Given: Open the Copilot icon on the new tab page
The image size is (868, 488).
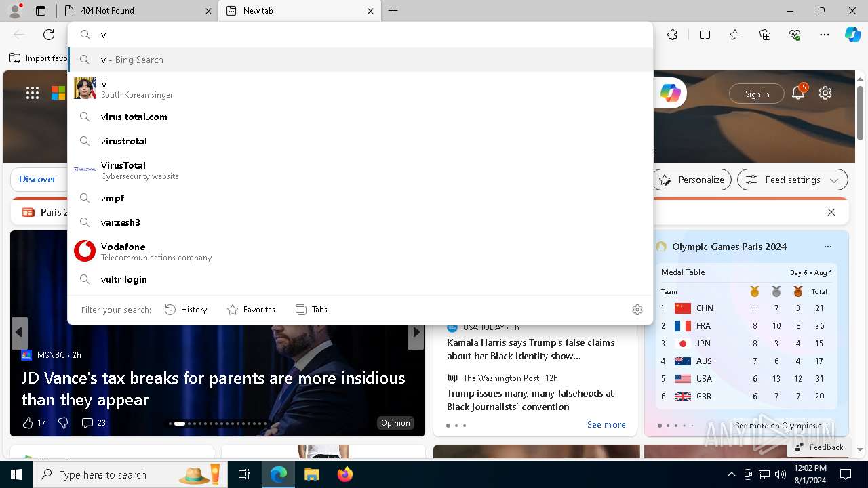Looking at the screenshot, I should (671, 94).
